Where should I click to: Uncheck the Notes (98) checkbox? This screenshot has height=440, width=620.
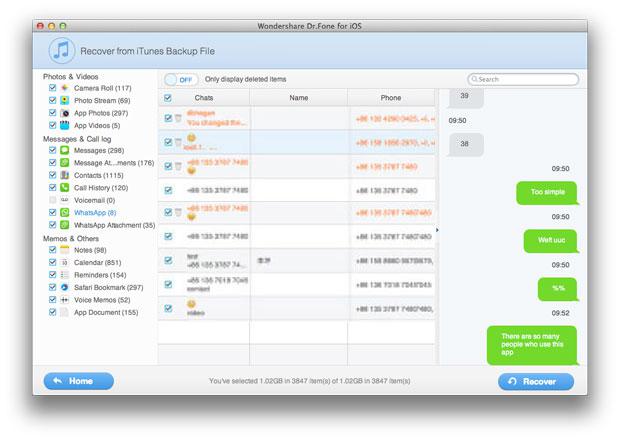(52, 249)
